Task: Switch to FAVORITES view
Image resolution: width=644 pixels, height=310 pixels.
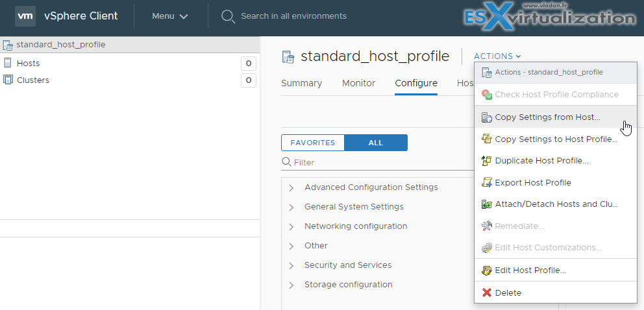Action: point(313,143)
